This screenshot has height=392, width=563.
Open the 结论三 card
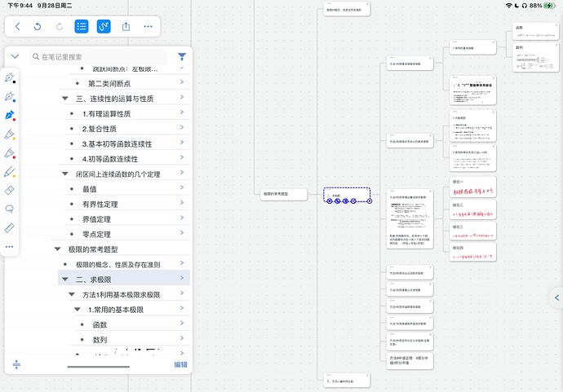[x=473, y=231]
